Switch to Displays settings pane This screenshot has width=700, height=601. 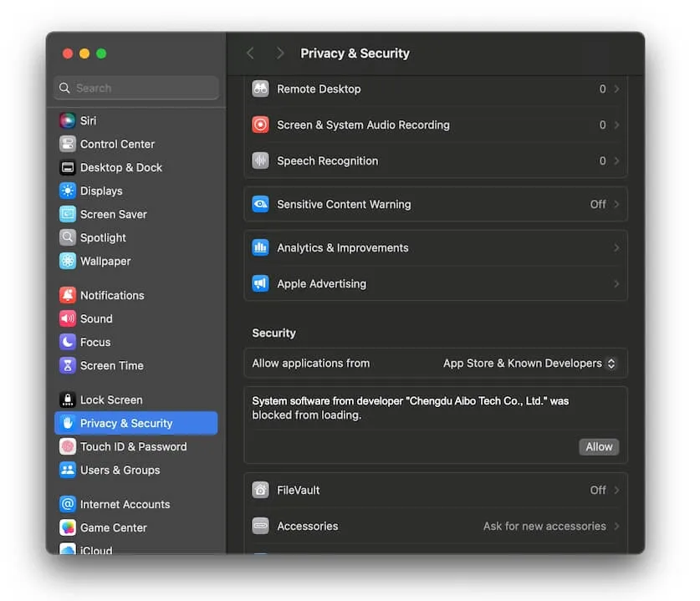101,191
